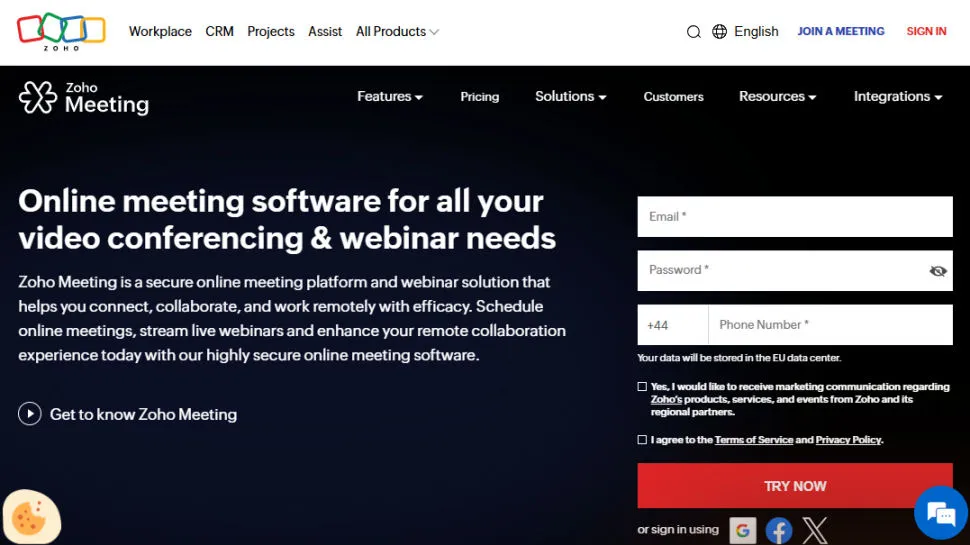This screenshot has width=970, height=545.
Task: Click the Zoho Meeting logo
Action: click(x=84, y=98)
